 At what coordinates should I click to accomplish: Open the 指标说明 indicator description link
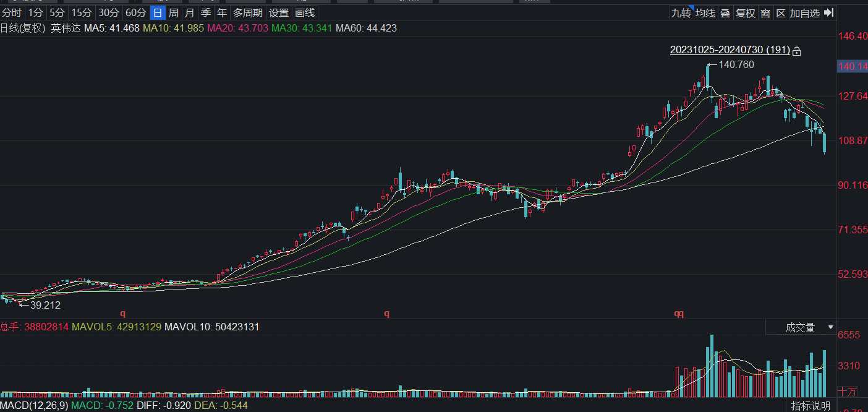(811, 406)
